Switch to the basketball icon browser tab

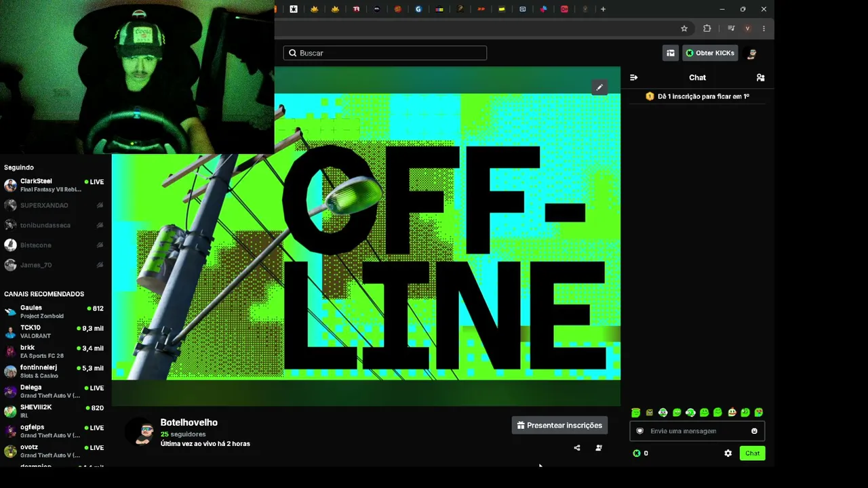click(x=397, y=9)
